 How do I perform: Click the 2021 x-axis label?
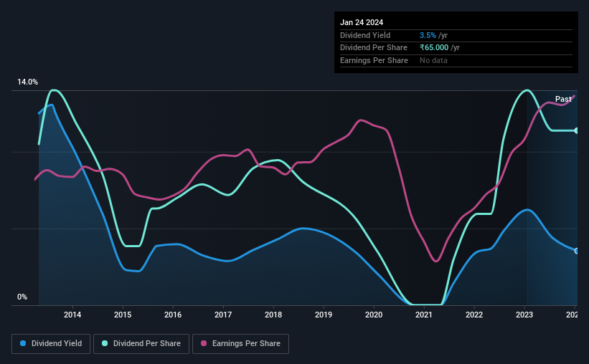point(424,315)
